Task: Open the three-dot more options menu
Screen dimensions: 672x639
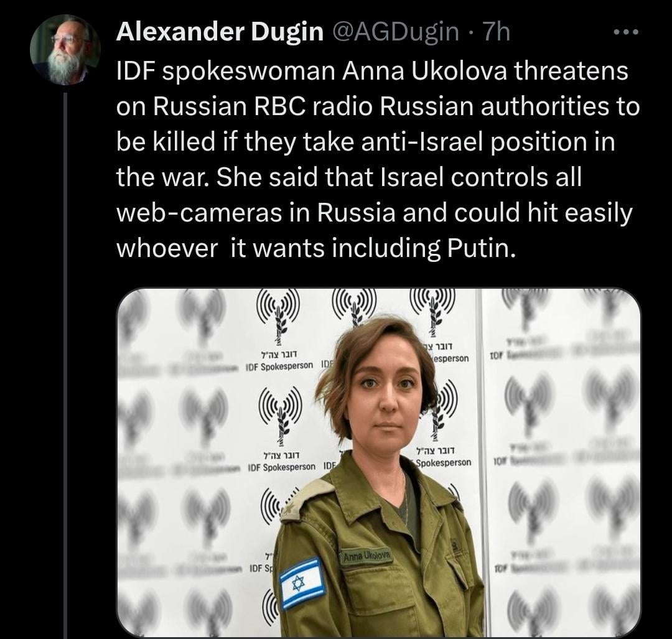Action: tap(626, 32)
